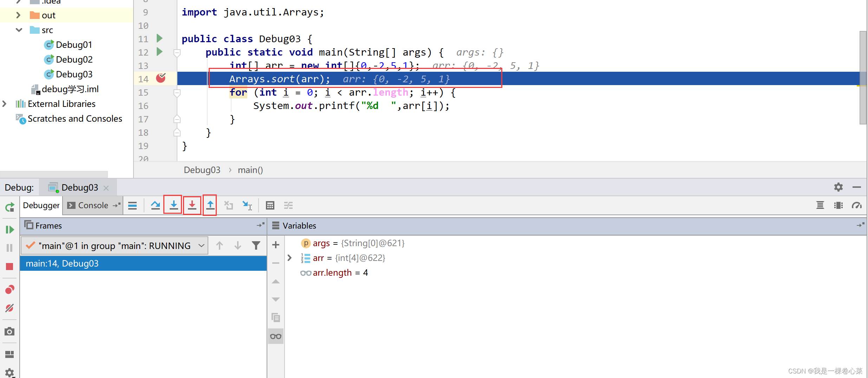
Task: Click the Force Step Into red arrow
Action: 192,205
